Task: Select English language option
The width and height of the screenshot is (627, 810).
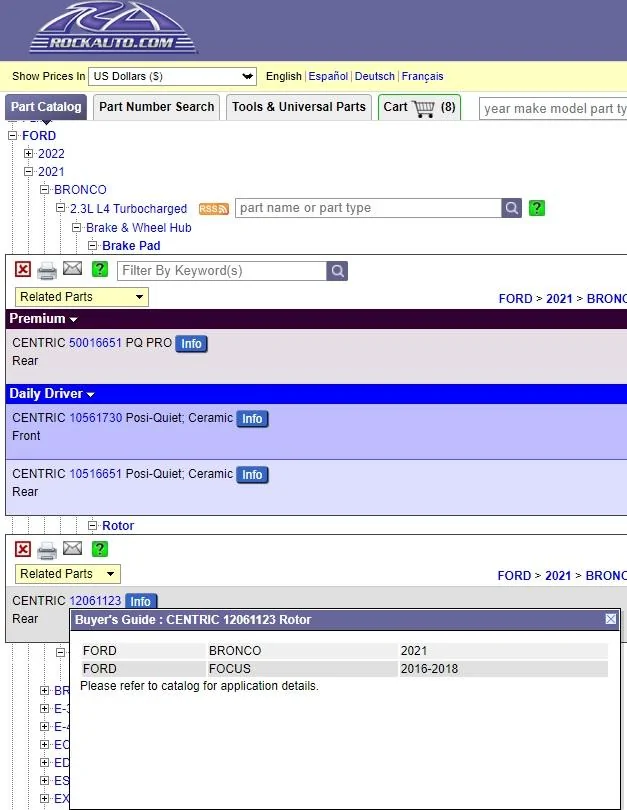Action: (284, 76)
